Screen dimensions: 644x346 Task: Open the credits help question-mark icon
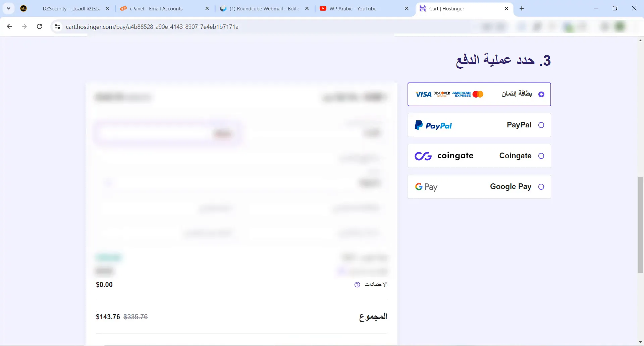tap(357, 285)
